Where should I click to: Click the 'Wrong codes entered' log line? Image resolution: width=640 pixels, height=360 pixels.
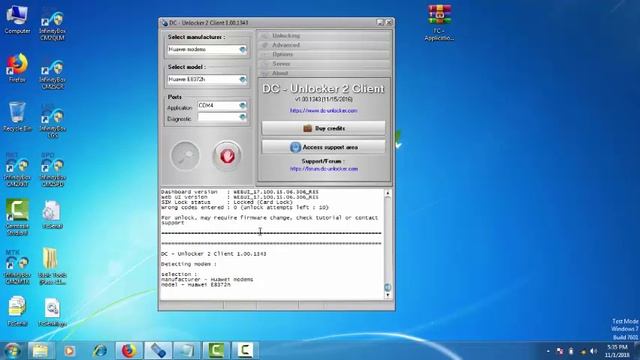244,207
